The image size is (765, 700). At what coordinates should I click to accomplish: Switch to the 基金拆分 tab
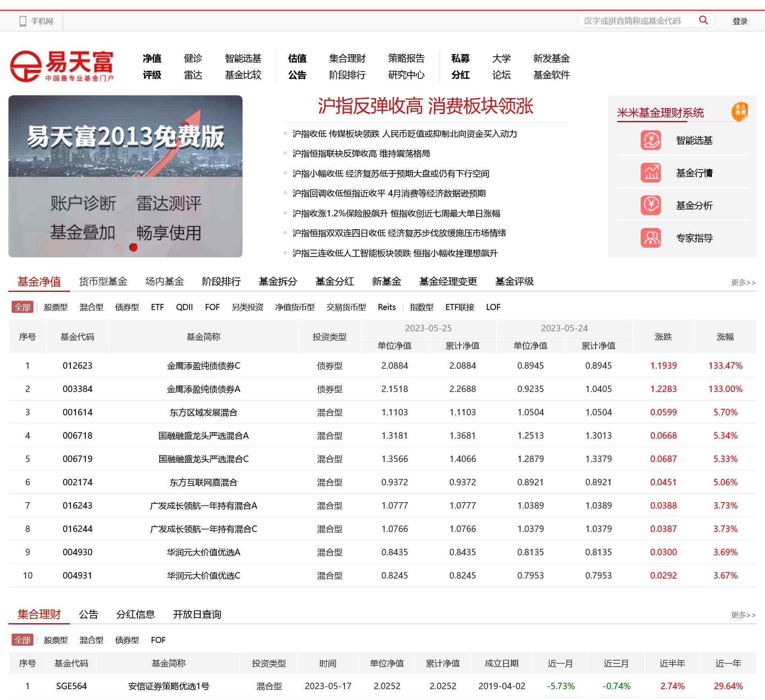[278, 281]
